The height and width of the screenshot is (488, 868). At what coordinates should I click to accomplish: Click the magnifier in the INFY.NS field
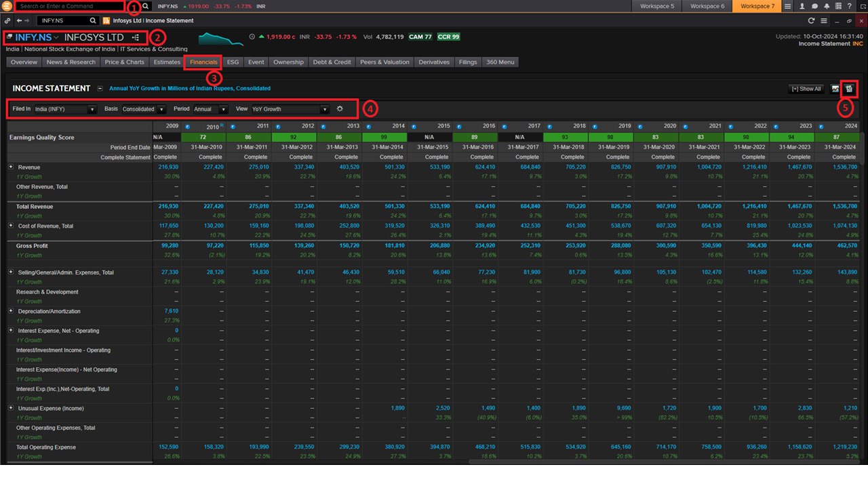93,20
